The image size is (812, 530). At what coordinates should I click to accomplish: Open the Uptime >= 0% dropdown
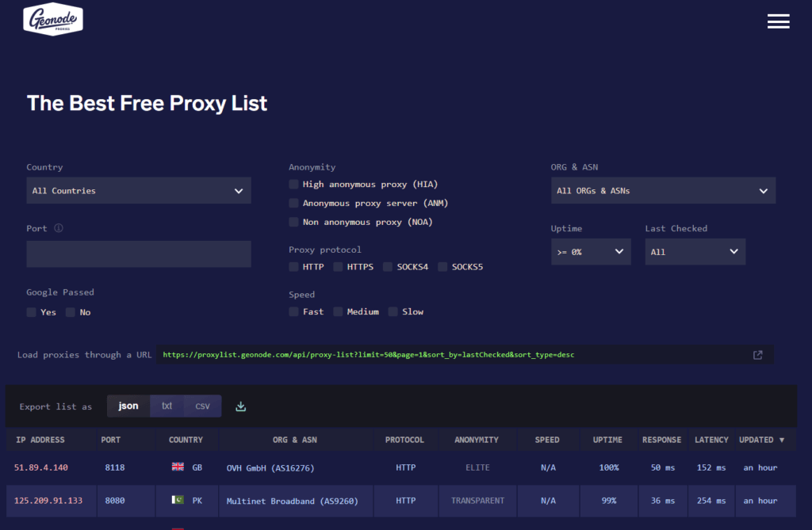[591, 252]
